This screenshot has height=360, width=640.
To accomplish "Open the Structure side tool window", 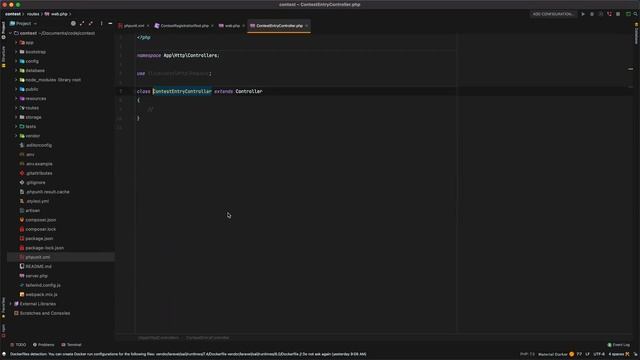I will coord(4,56).
